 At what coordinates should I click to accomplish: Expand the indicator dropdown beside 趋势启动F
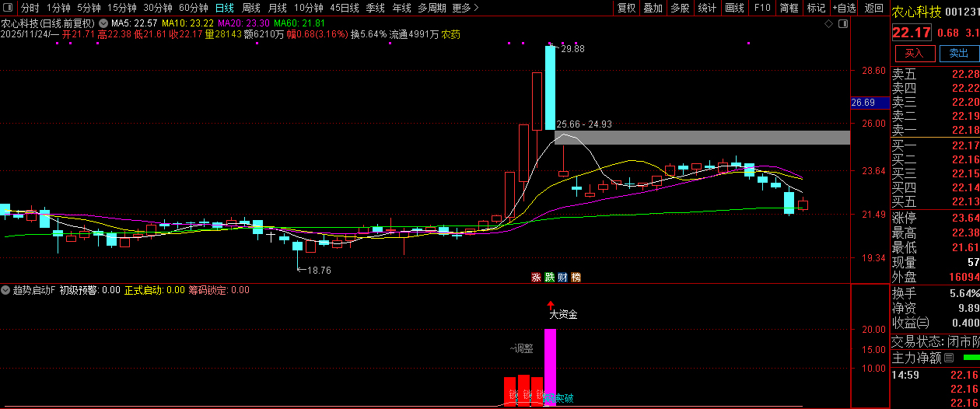click(6, 290)
